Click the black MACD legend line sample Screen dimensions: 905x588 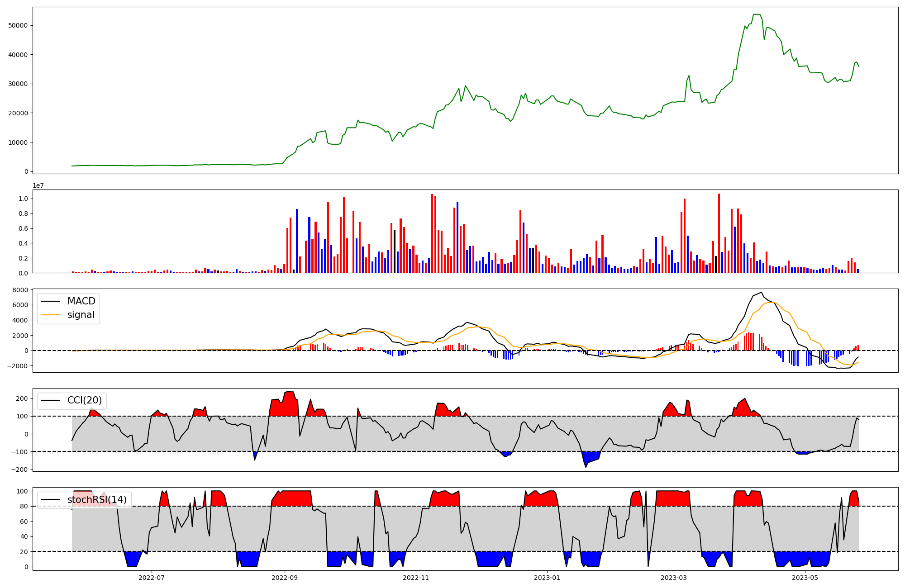50,301
